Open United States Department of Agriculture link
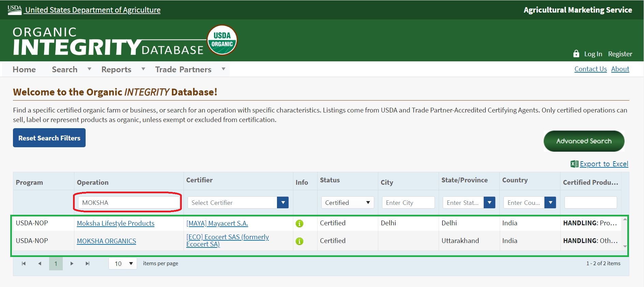This screenshot has width=644, height=287. pyautogui.click(x=93, y=10)
